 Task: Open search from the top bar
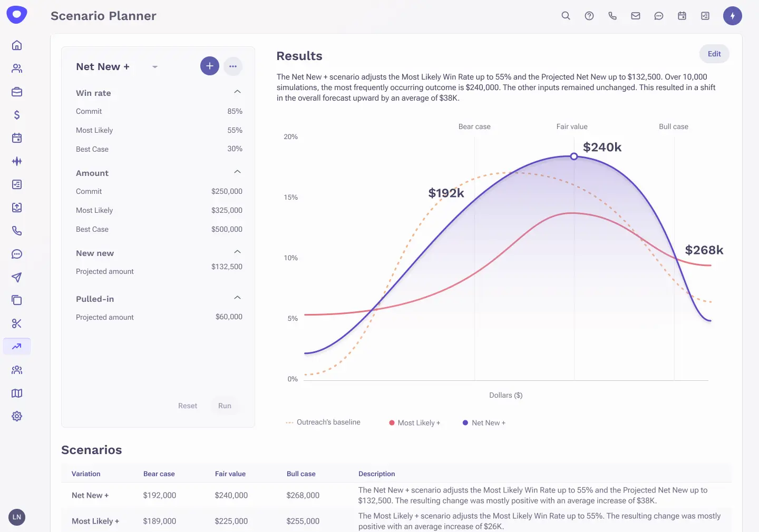click(566, 16)
